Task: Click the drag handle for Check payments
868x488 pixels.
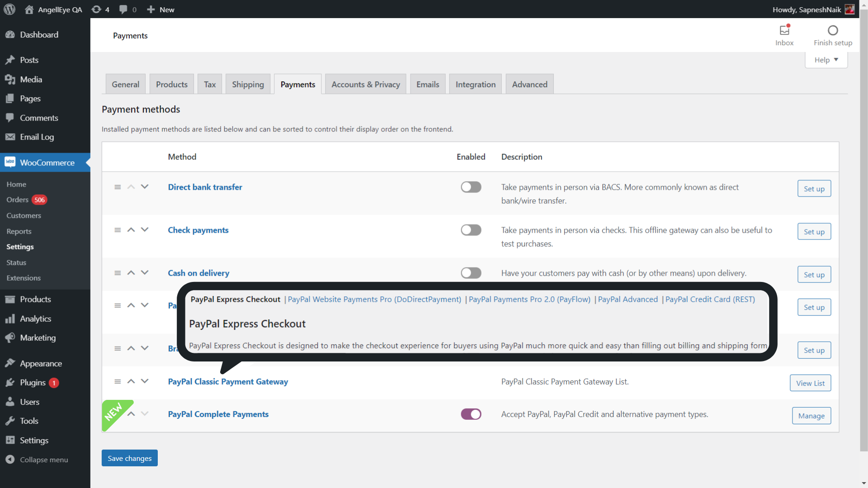Action: (x=118, y=230)
